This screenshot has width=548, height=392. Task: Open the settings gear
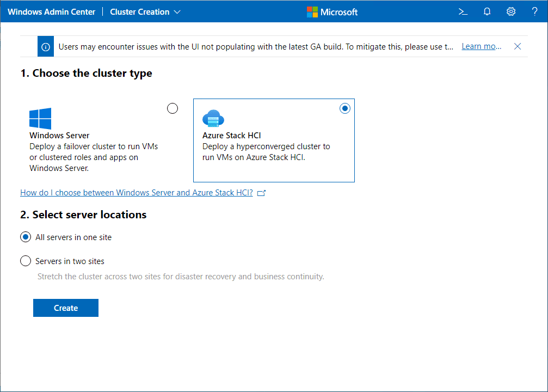511,11
